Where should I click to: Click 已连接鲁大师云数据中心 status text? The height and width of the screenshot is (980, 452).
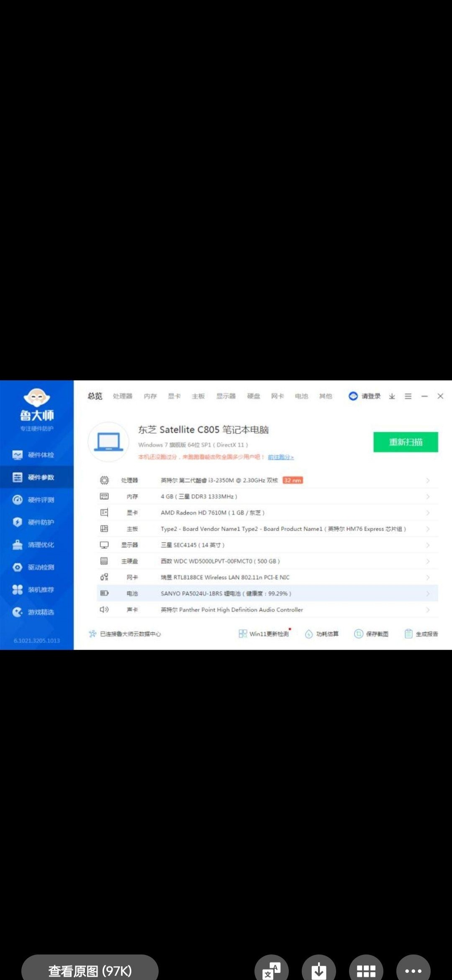[x=130, y=634]
